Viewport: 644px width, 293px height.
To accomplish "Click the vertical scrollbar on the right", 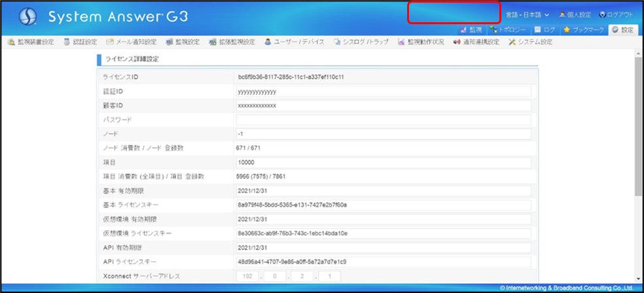I will pyautogui.click(x=639, y=131).
